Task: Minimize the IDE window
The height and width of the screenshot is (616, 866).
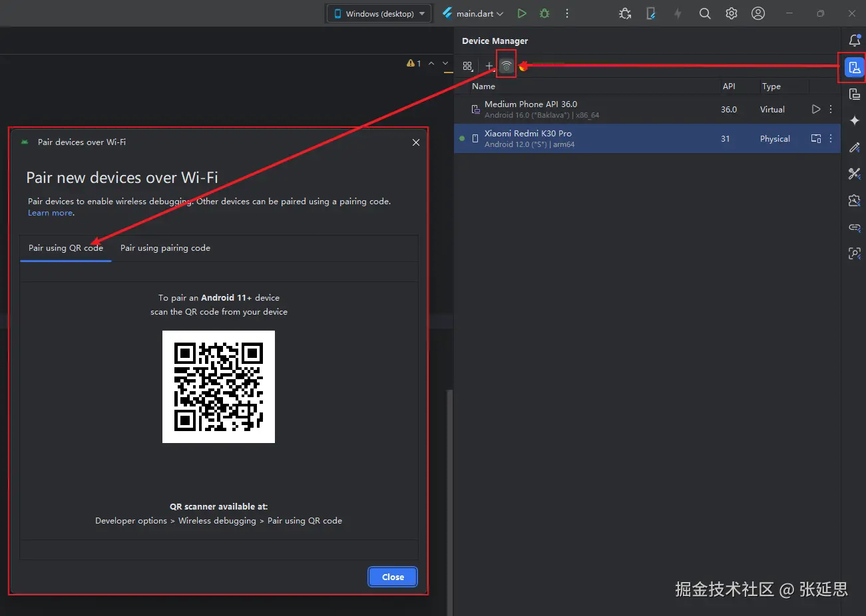Action: point(789,13)
